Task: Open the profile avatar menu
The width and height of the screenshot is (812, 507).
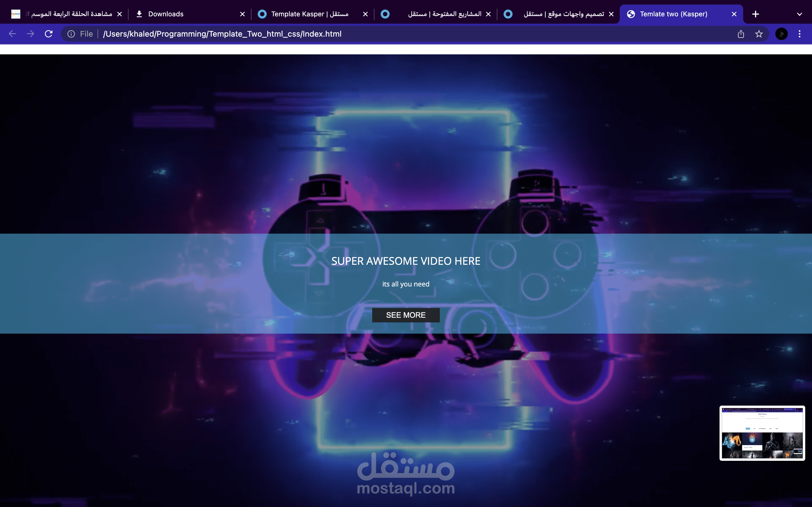Action: pyautogui.click(x=782, y=34)
